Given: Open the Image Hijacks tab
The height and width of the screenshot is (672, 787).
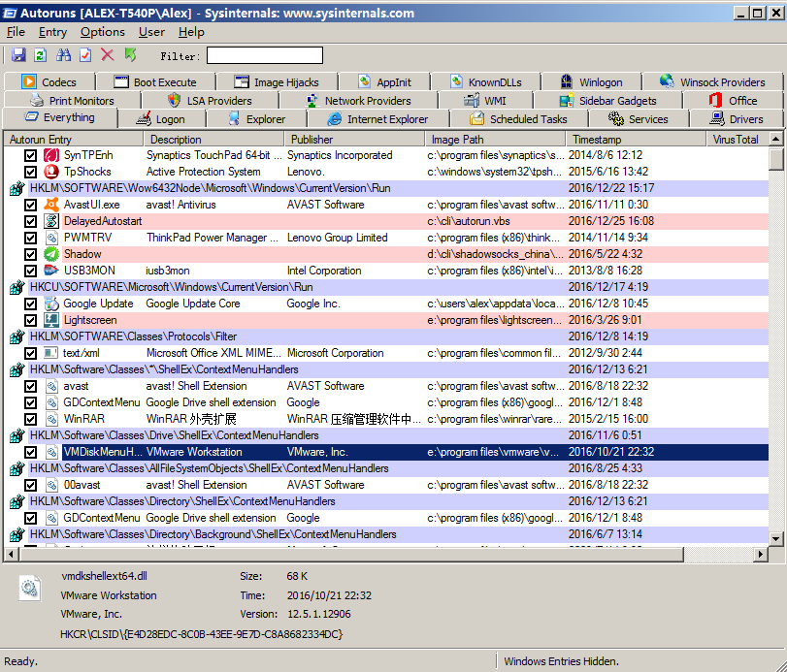Looking at the screenshot, I should pyautogui.click(x=277, y=82).
